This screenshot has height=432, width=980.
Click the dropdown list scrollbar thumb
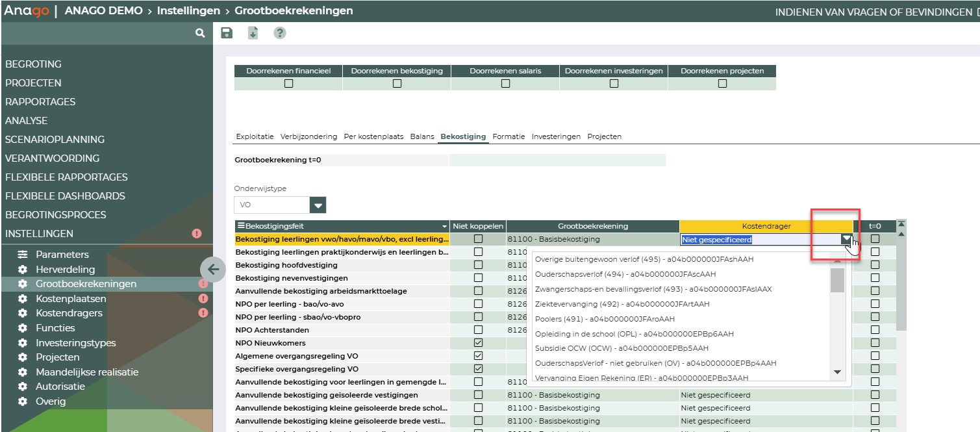[838, 280]
